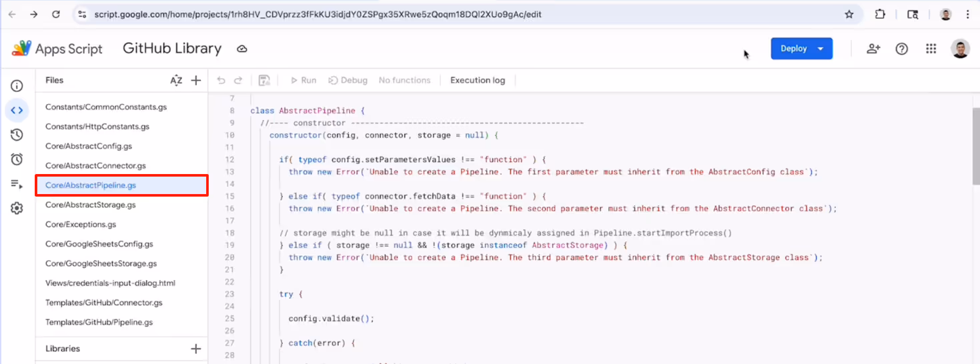This screenshot has width=980, height=364.
Task: Add a new file
Action: [x=196, y=80]
